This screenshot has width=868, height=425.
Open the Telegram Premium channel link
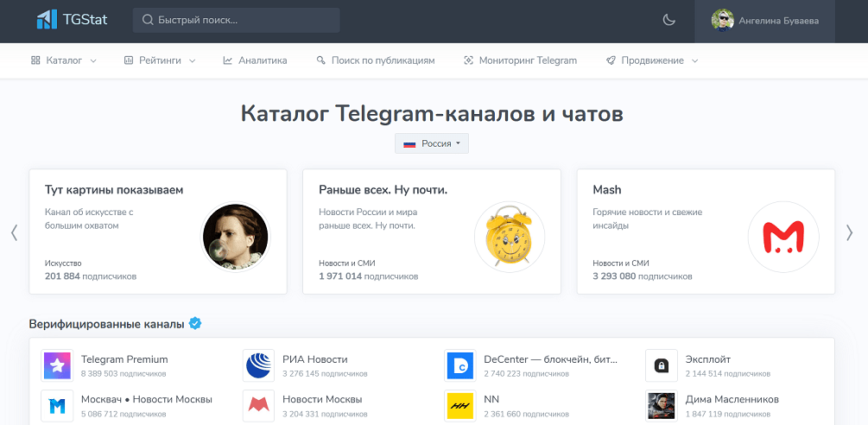tap(124, 359)
